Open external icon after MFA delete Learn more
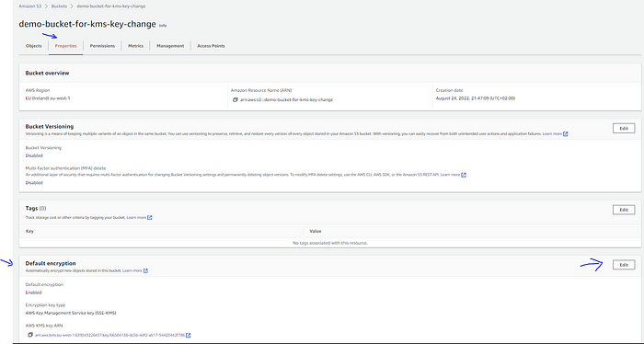This screenshot has height=344, width=644. [464, 175]
